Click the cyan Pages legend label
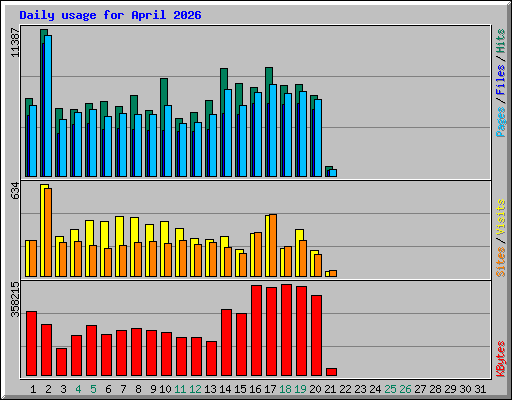The image size is (512, 400). [501, 122]
